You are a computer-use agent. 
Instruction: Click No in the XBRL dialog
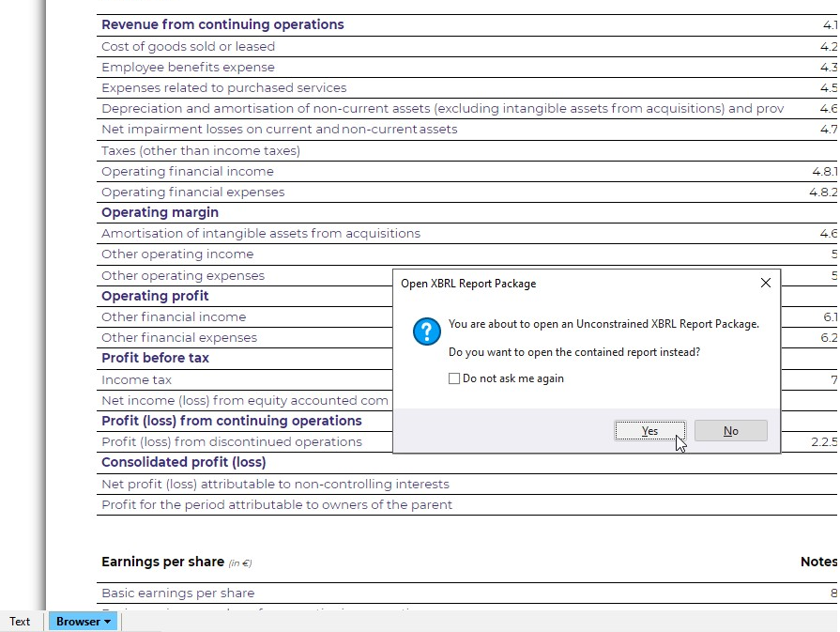pos(730,430)
